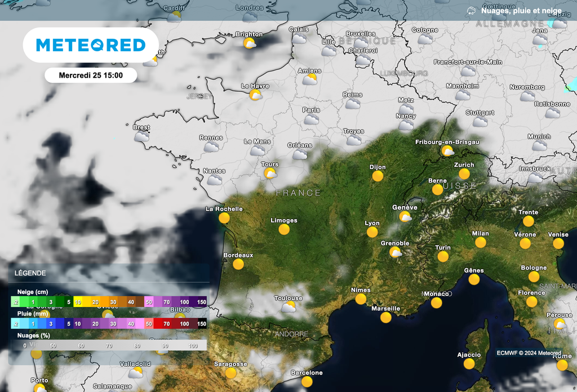The width and height of the screenshot is (577, 392).
Task: Click the city label Zurich on the map
Action: point(465,163)
